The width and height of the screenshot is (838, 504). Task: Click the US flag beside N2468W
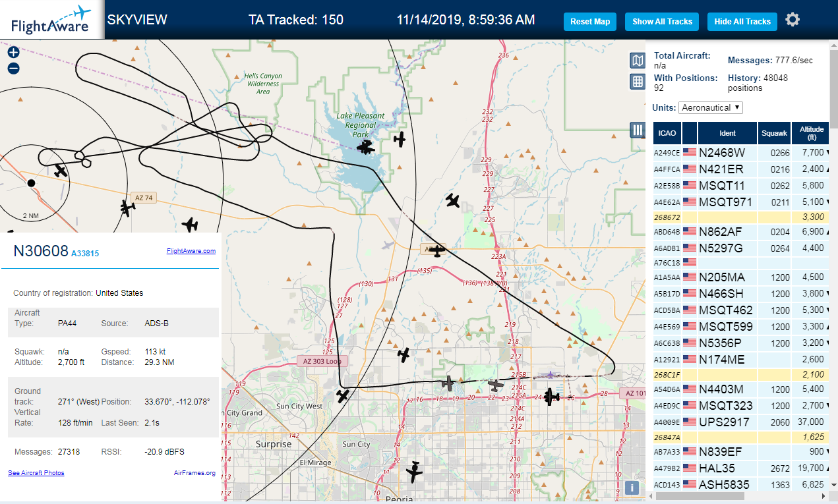[690, 152]
